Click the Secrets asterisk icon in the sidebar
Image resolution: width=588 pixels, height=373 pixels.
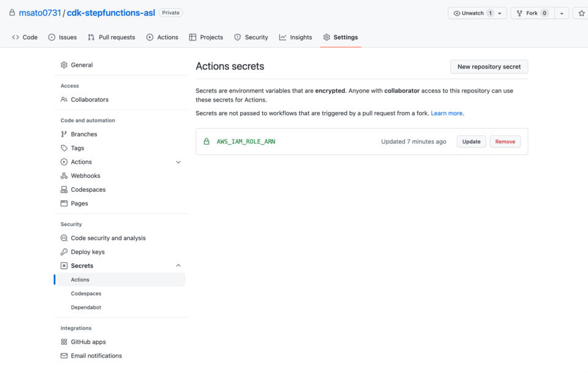click(64, 265)
